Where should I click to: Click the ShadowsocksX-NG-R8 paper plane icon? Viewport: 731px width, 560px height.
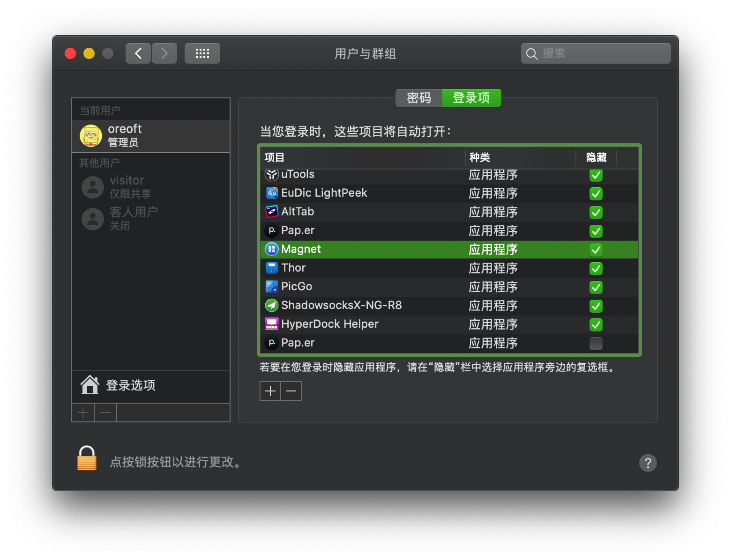point(272,305)
